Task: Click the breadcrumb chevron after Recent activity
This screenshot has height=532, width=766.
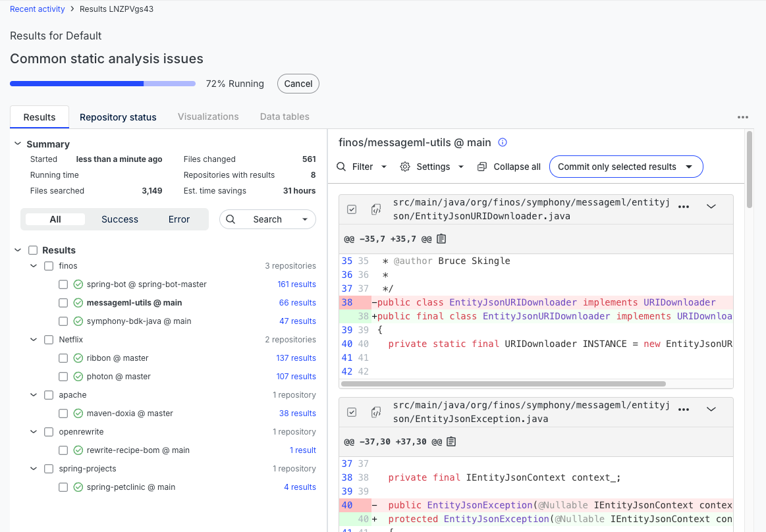Action: pyautogui.click(x=72, y=9)
